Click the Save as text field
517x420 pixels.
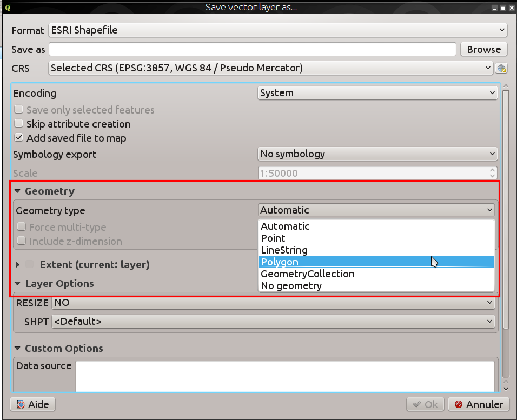pos(252,49)
